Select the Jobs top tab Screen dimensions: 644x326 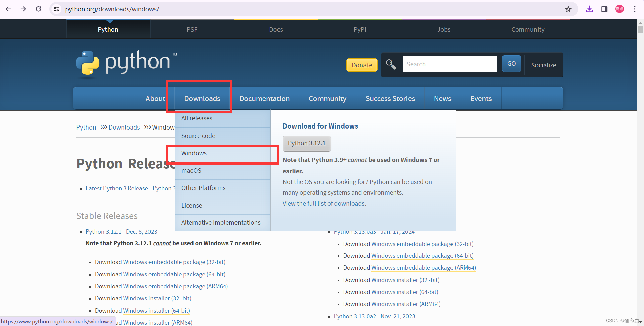coord(444,29)
